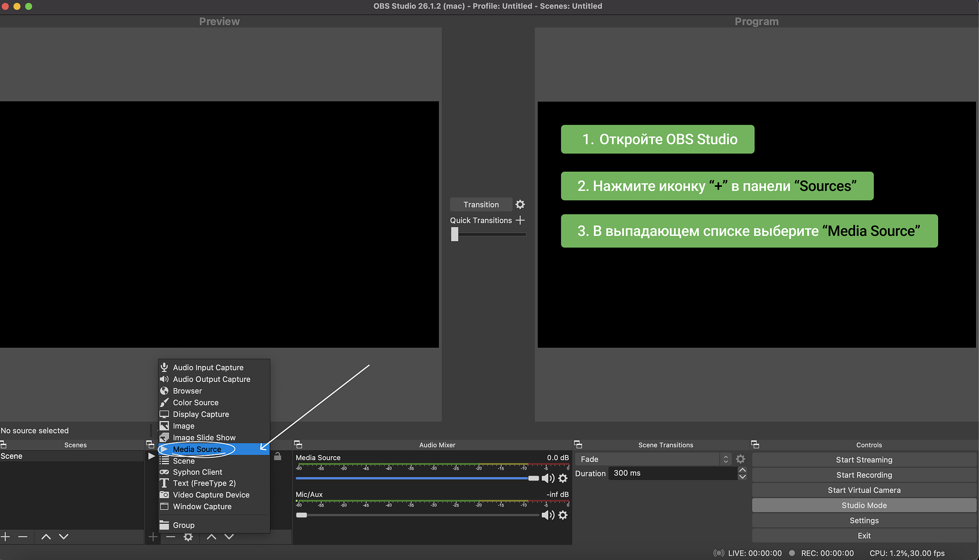The width and height of the screenshot is (979, 560).
Task: Move the scene down with down arrow
Action: tap(64, 537)
